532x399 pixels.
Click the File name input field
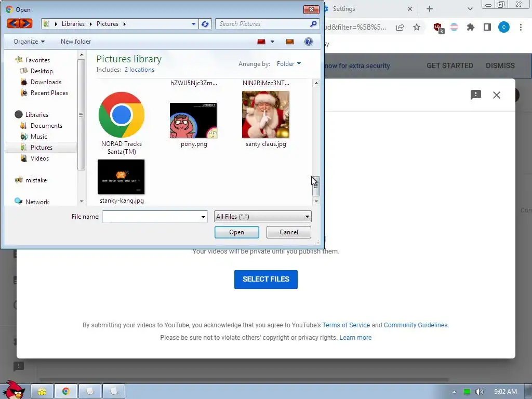[x=151, y=217]
